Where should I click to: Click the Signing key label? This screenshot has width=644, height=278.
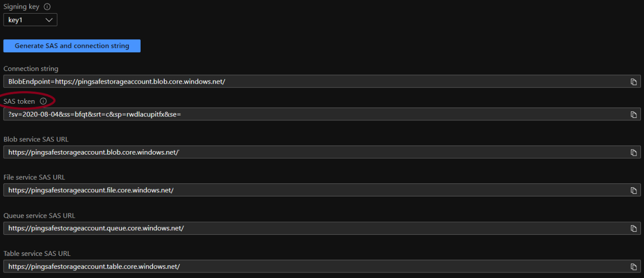[x=21, y=7]
